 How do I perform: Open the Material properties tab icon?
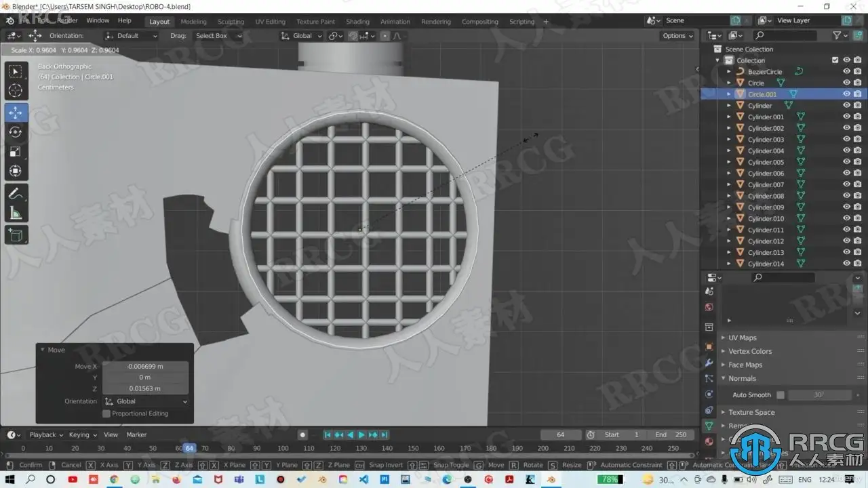click(x=709, y=441)
